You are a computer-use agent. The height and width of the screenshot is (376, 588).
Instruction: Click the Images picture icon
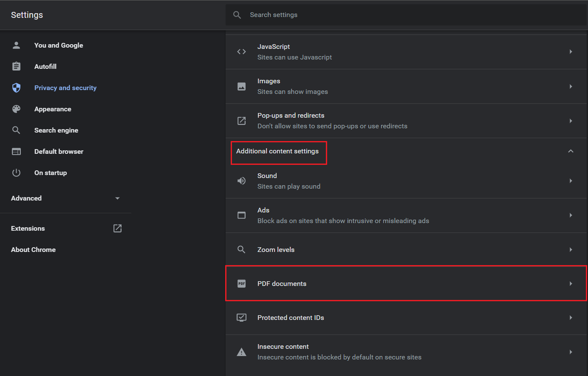pyautogui.click(x=241, y=87)
